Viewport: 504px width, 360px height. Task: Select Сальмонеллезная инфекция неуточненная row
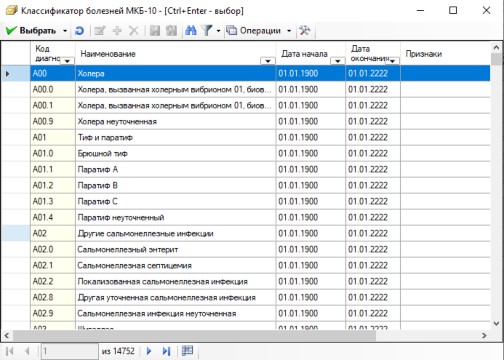coord(246,313)
